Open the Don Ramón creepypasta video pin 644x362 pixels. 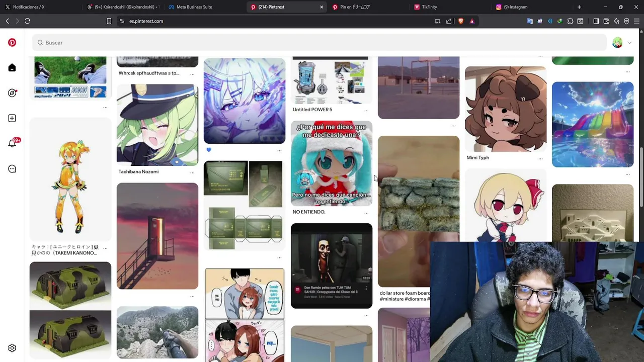click(x=332, y=266)
